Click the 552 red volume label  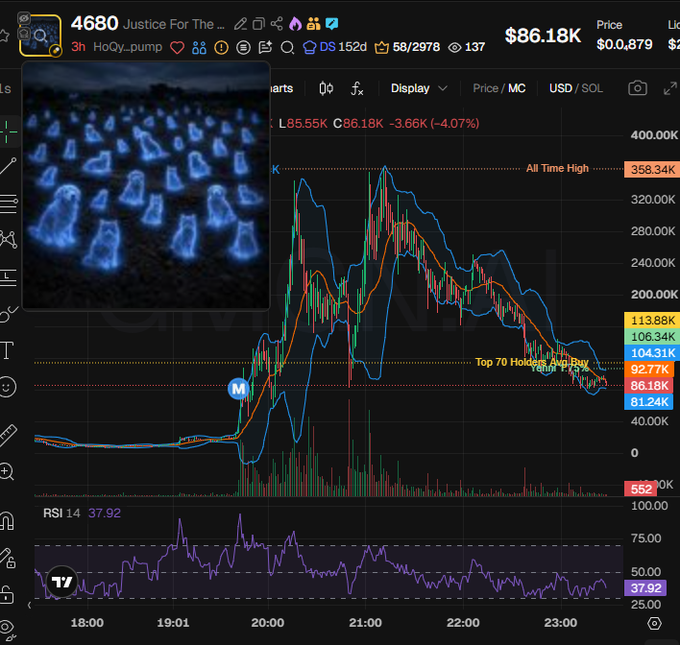(641, 489)
